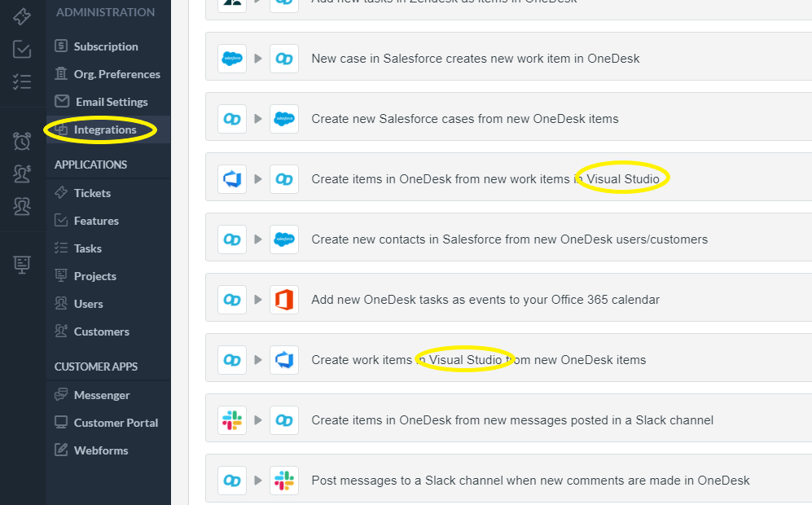Click the Tickets menu ticket icon

pyautogui.click(x=61, y=192)
